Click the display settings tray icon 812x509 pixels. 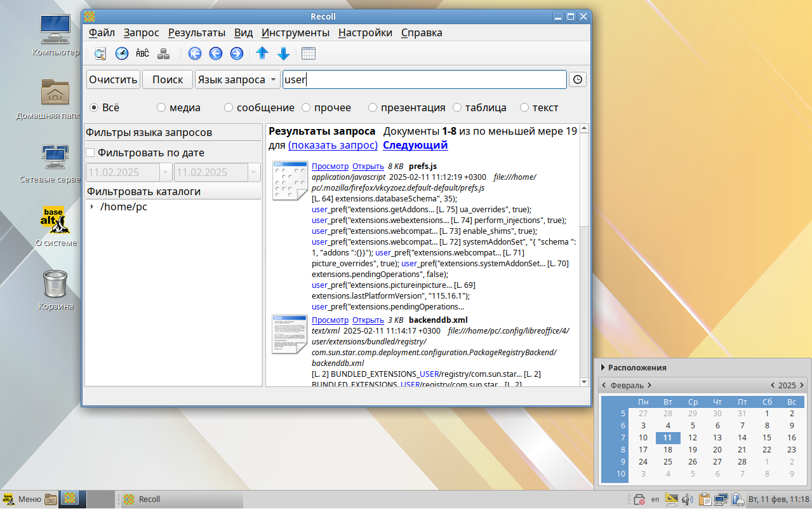tap(672, 499)
